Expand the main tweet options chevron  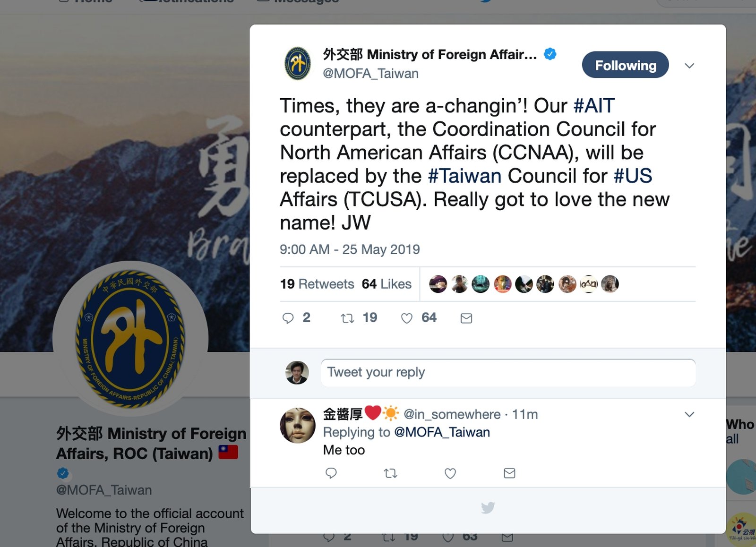(689, 66)
